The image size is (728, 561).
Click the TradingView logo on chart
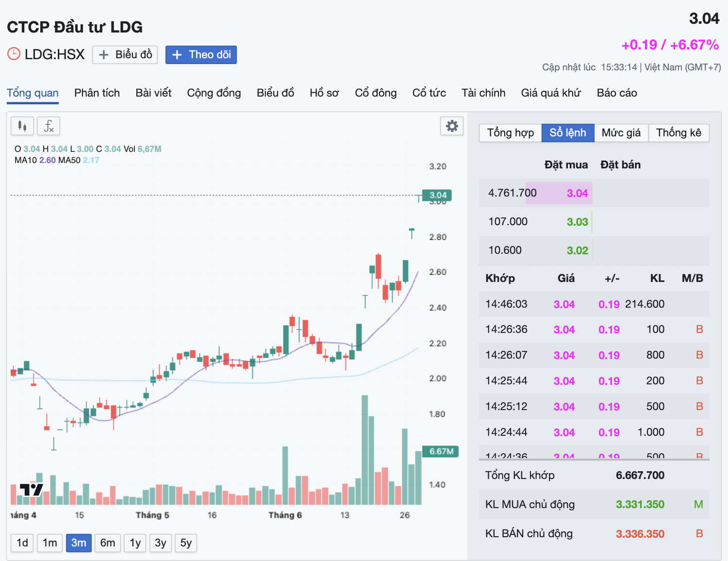(31, 490)
